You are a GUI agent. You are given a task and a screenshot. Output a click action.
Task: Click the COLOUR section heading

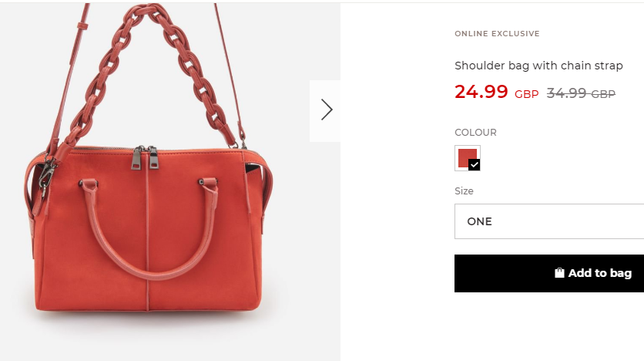pyautogui.click(x=475, y=133)
